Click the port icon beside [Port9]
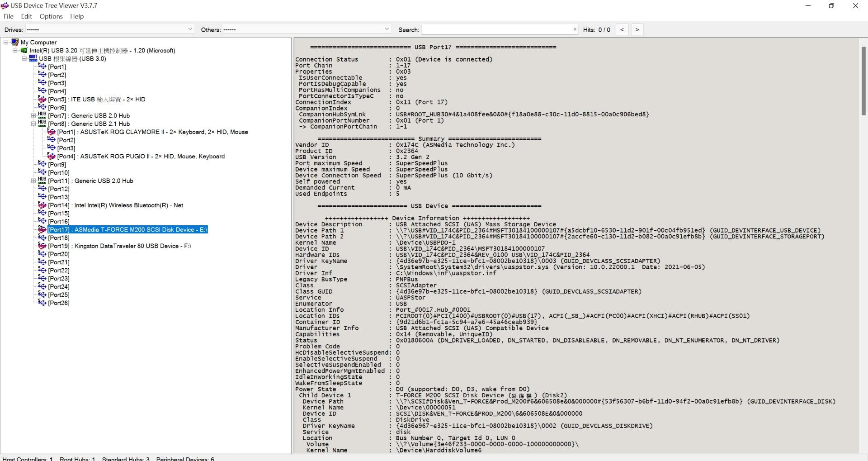Image resolution: width=868 pixels, height=461 pixels. pyautogui.click(x=42, y=164)
